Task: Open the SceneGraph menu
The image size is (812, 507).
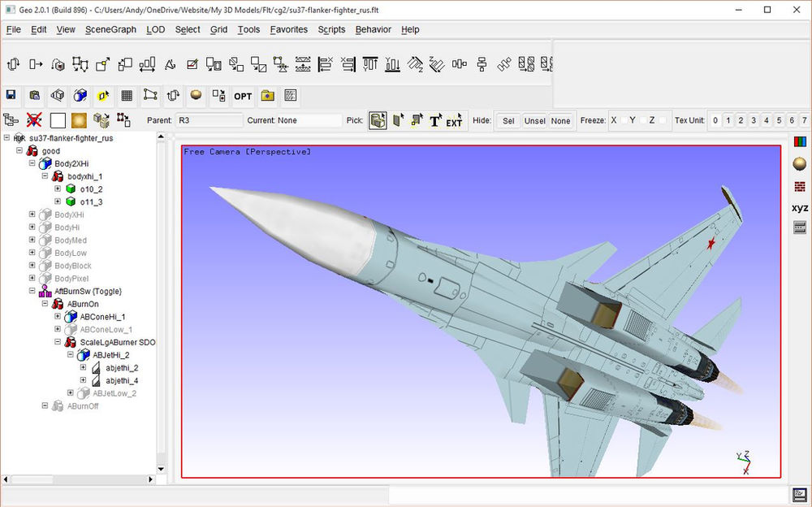Action: [x=110, y=29]
